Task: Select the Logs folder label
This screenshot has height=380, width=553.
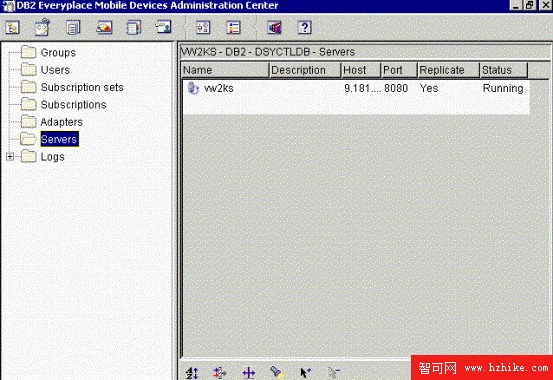Action: [x=53, y=157]
